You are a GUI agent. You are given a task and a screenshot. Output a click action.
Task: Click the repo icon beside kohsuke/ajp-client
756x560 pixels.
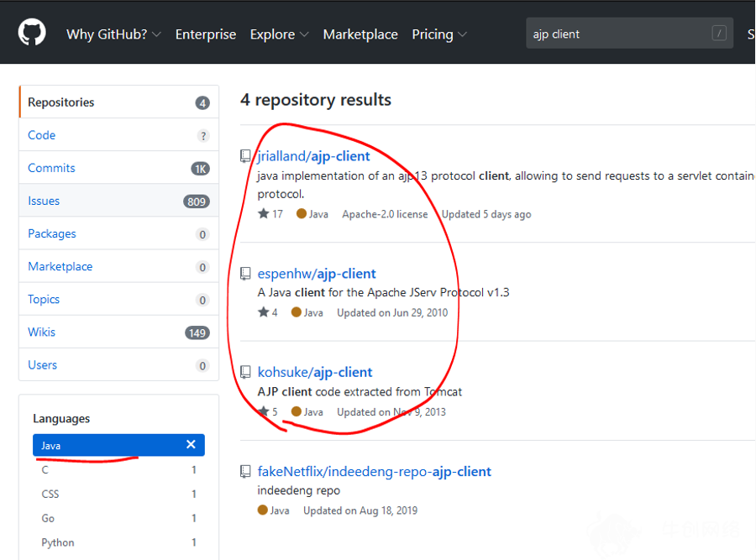click(x=245, y=372)
